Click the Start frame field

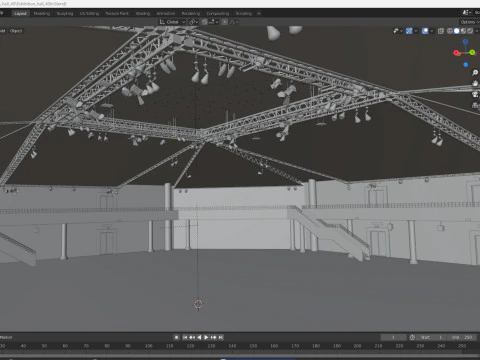pos(432,337)
